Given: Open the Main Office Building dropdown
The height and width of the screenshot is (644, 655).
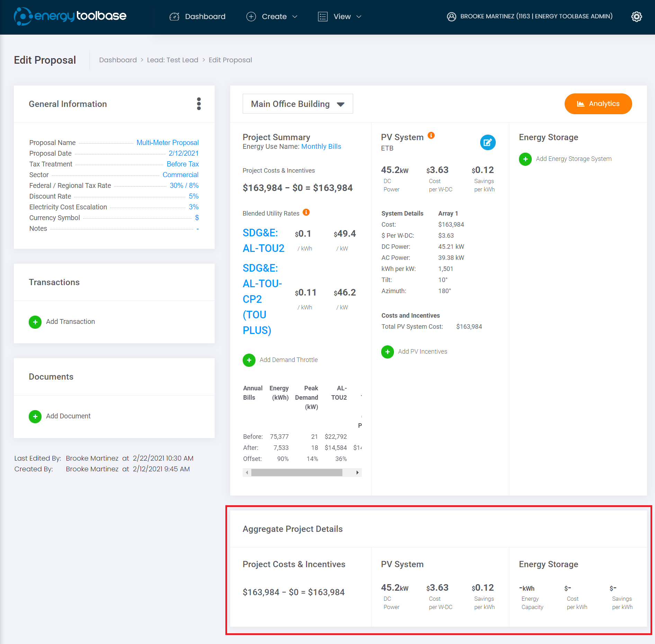Looking at the screenshot, I should (x=298, y=104).
